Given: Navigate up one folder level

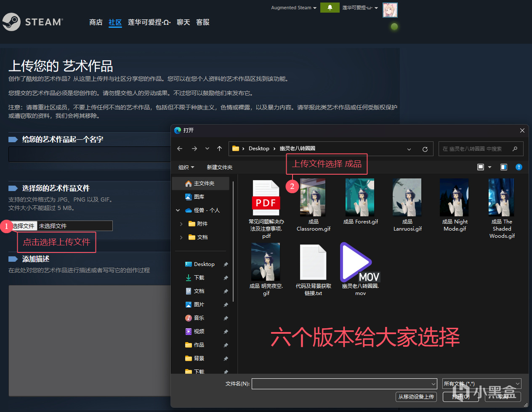Looking at the screenshot, I should (219, 149).
